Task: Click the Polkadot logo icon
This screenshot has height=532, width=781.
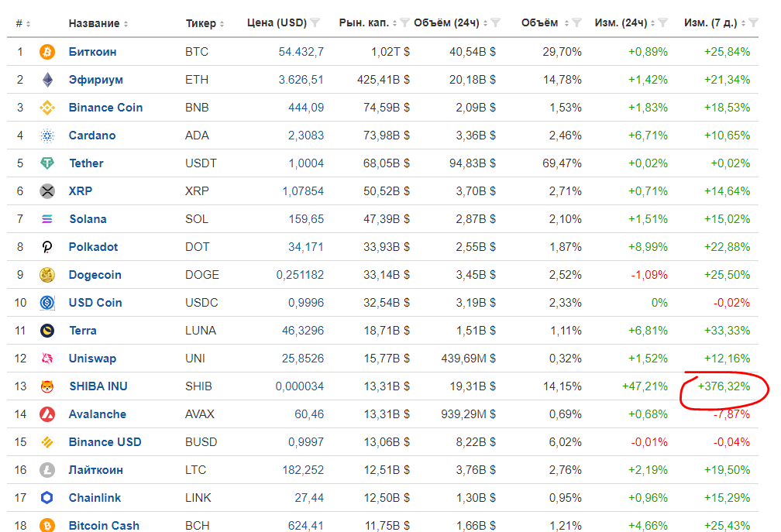Action: tap(47, 247)
